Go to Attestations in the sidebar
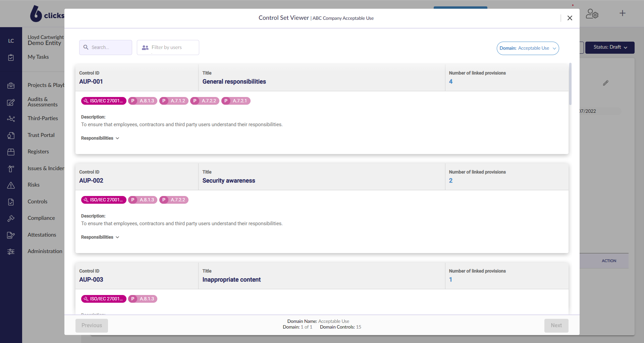 tap(42, 235)
